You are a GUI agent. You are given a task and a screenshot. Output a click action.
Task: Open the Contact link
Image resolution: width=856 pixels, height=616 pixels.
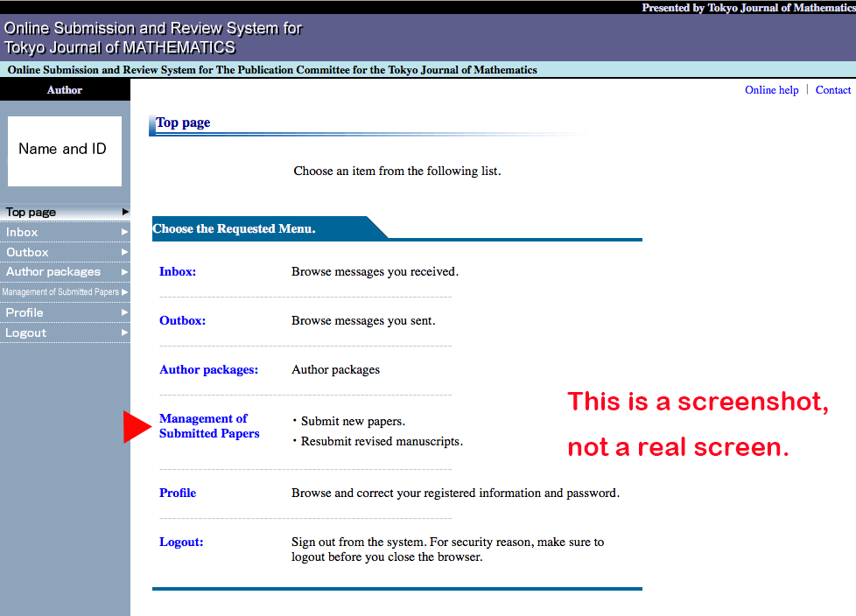coord(833,90)
